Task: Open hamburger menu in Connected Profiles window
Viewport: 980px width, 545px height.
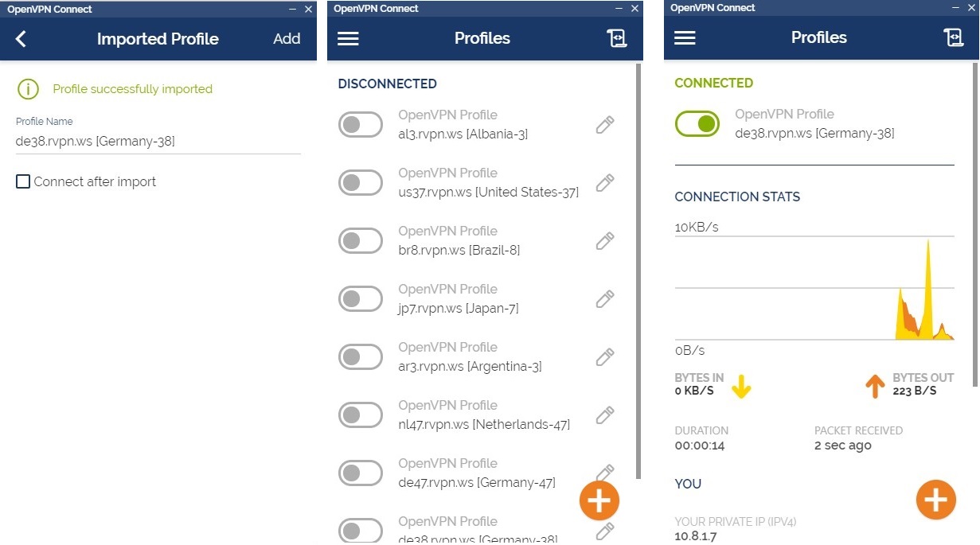Action: coord(685,37)
